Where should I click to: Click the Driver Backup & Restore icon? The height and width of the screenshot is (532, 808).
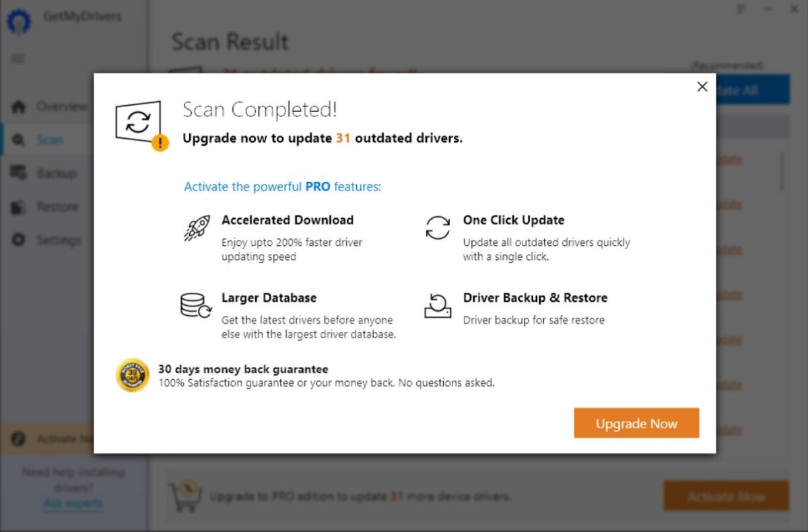[x=438, y=305]
